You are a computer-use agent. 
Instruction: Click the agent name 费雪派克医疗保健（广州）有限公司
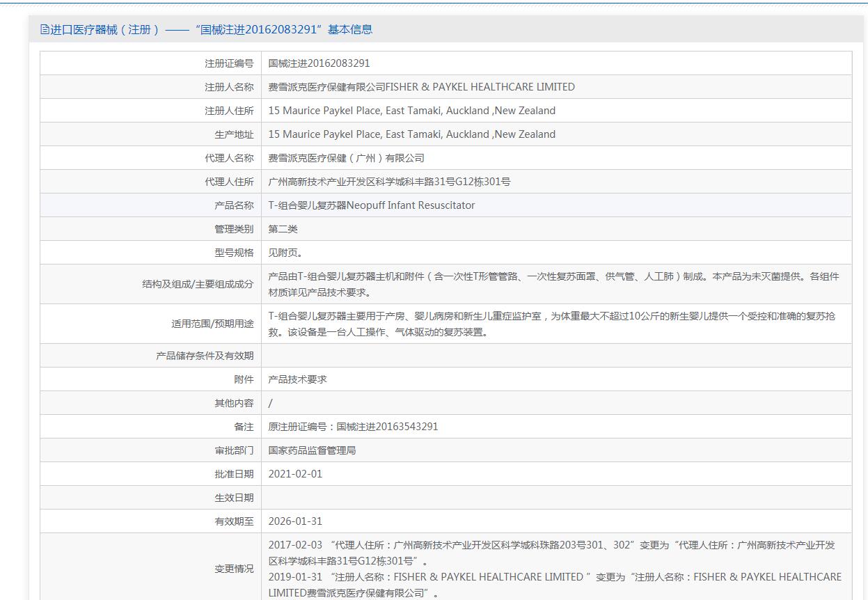[346, 158]
